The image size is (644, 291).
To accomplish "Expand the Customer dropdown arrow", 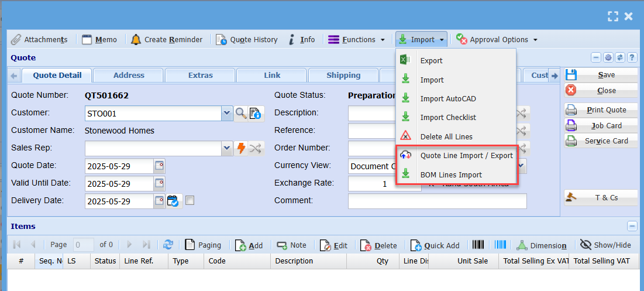I will tap(227, 114).
